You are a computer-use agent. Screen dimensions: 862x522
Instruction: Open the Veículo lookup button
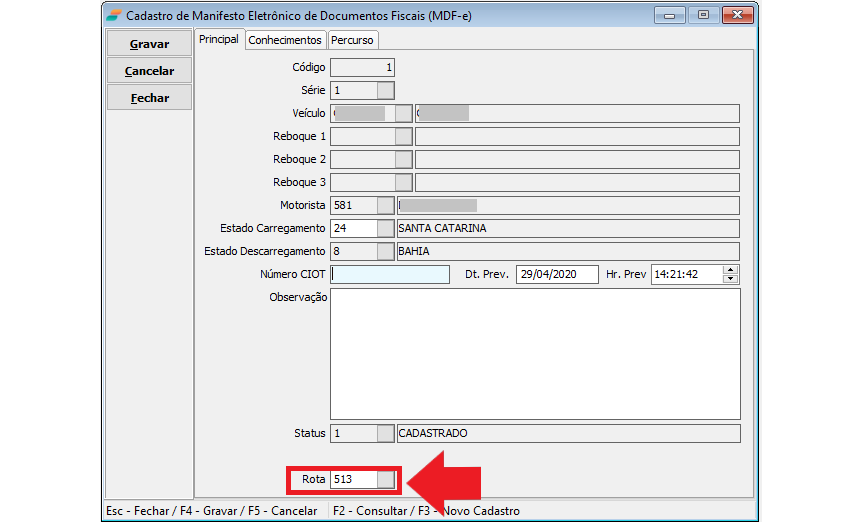(403, 113)
